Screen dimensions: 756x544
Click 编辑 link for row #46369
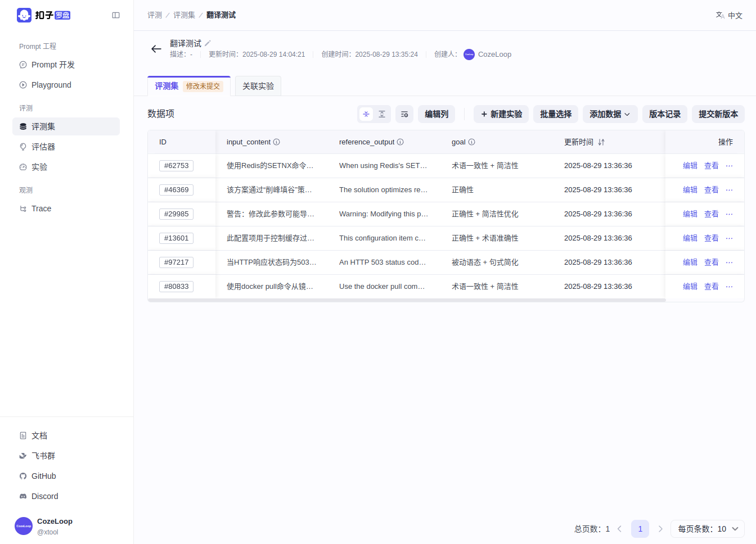point(690,190)
